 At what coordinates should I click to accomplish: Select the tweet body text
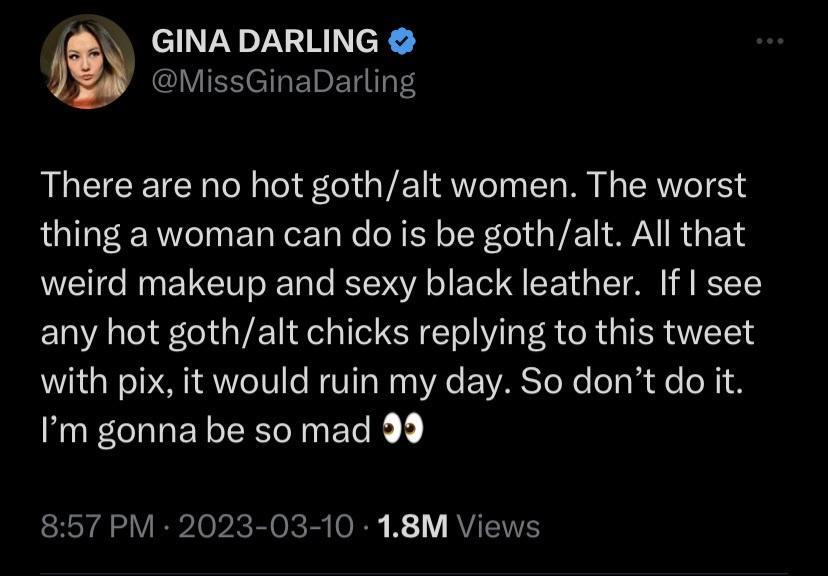point(400,300)
